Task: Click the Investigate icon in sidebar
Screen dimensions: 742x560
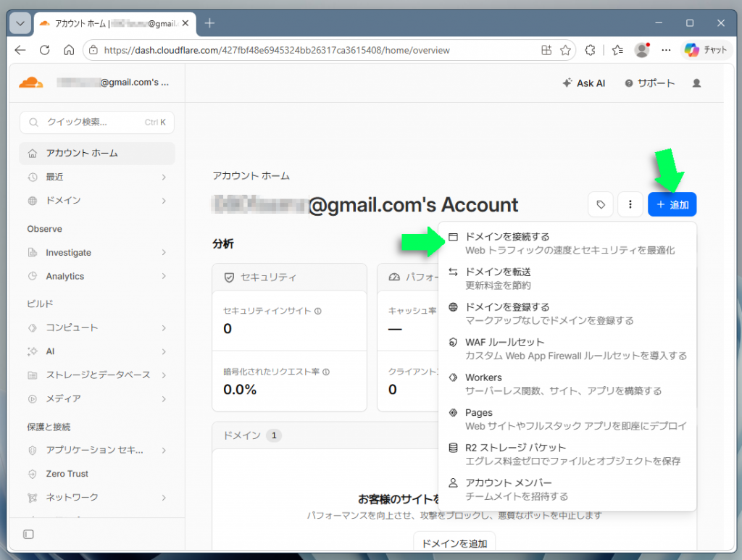Action: coord(32,253)
